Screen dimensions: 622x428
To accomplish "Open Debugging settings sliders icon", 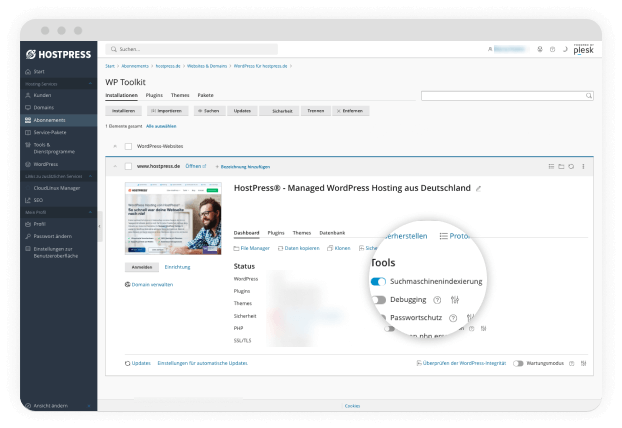I will pyautogui.click(x=455, y=300).
